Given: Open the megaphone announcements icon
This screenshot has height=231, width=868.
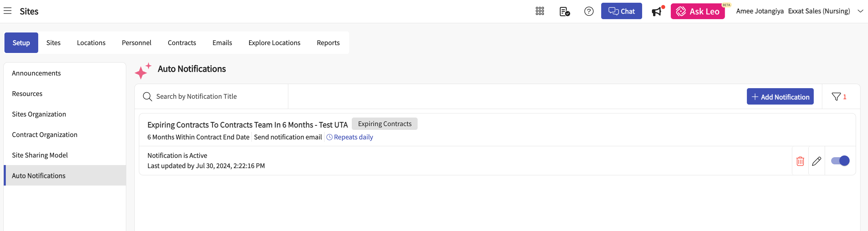Looking at the screenshot, I should tap(656, 12).
